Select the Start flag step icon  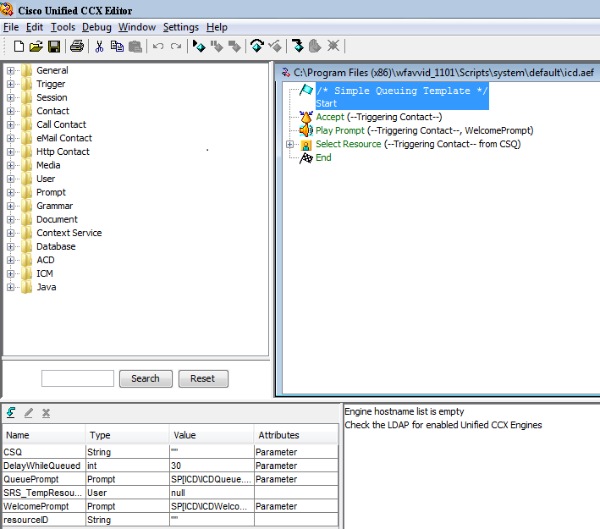(x=306, y=91)
